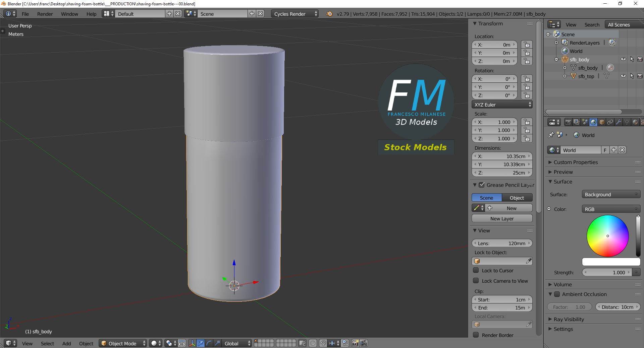Click the 3D manipulator toggle icon
This screenshot has height=348, width=644.
192,343
